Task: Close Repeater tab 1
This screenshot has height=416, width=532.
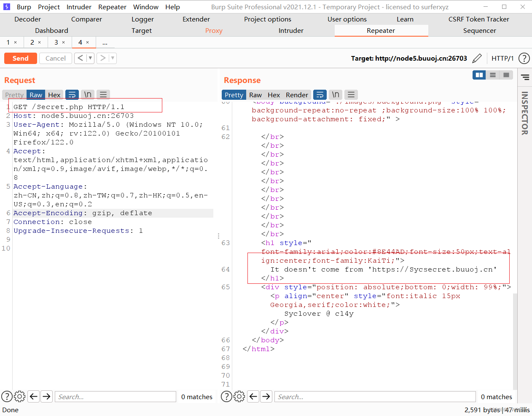Action: pos(16,43)
